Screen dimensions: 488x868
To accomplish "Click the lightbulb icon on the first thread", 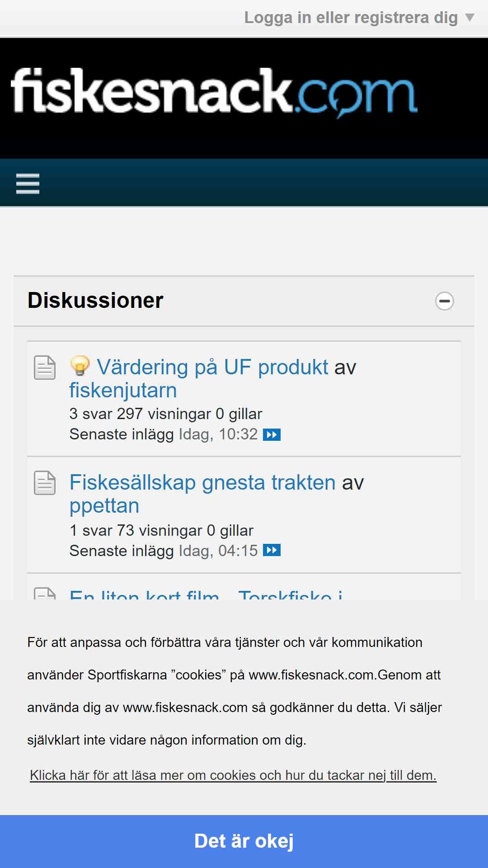I will (x=80, y=366).
